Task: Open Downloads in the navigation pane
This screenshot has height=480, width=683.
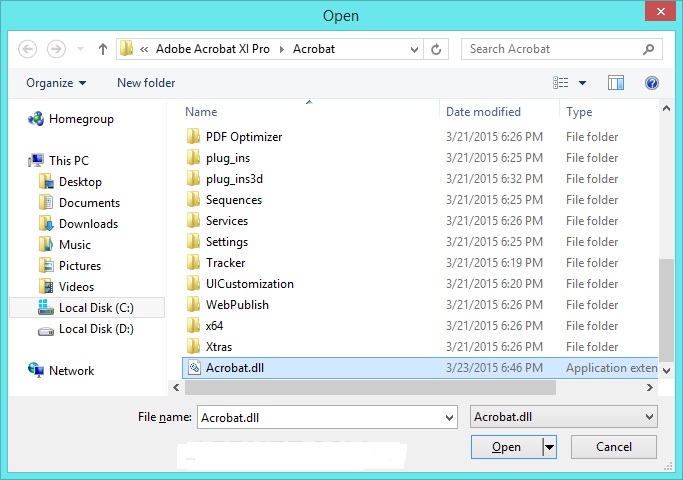Action: coord(78,223)
